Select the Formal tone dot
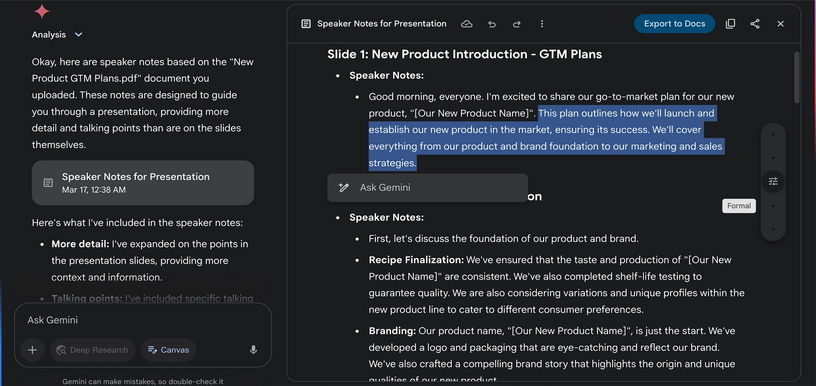The image size is (816, 386). 773,206
